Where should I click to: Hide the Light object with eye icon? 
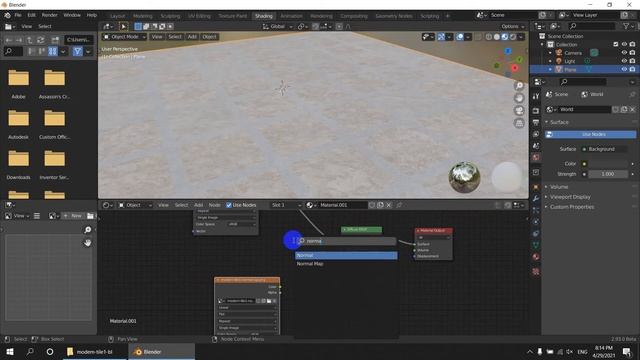624,61
